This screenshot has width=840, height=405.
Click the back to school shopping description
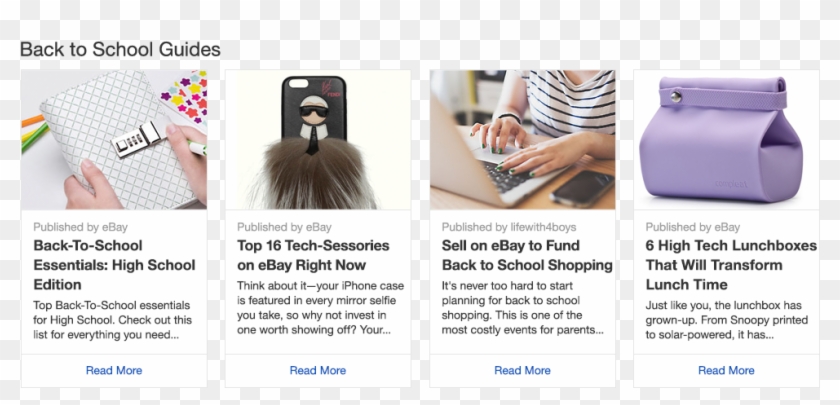(x=522, y=308)
